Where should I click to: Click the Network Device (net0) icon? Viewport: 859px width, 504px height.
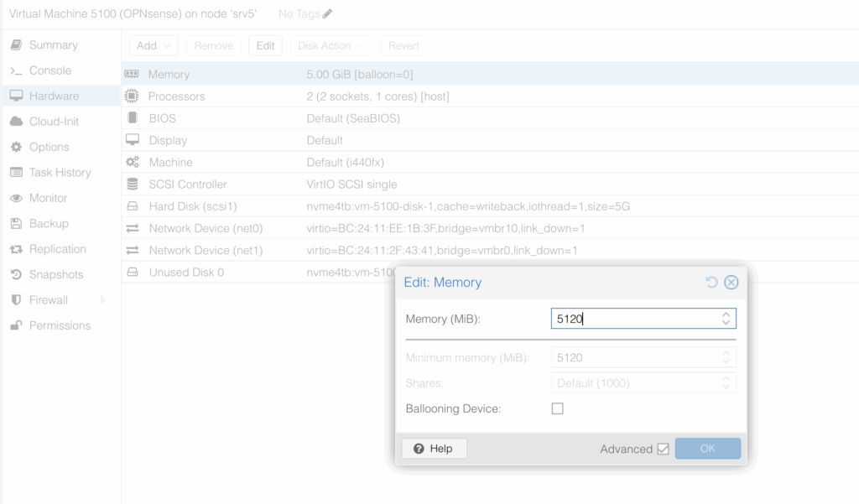(132, 228)
